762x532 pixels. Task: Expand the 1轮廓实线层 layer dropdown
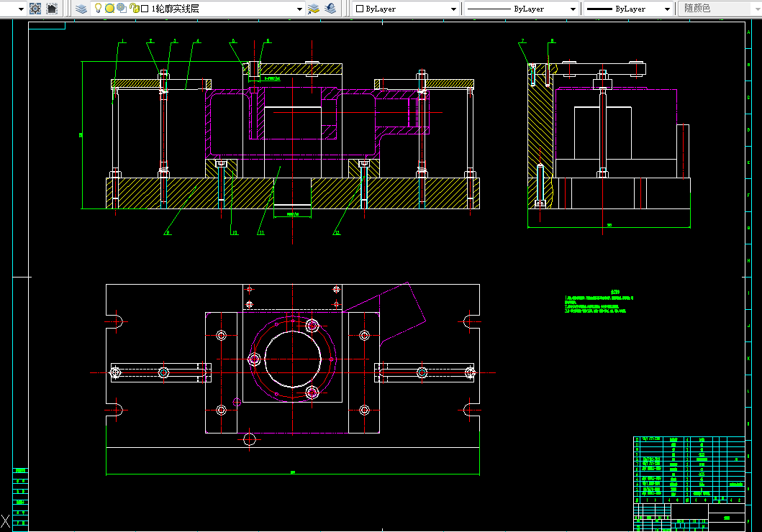299,9
